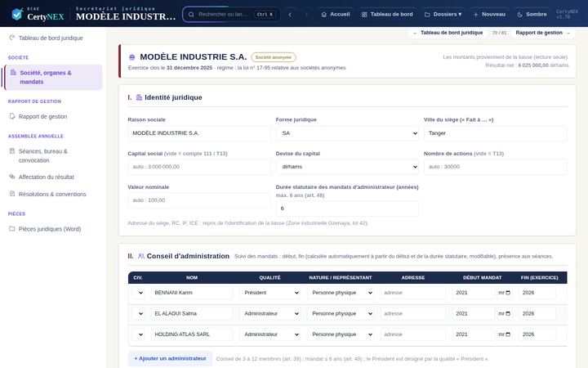This screenshot has width=588, height=368.
Task: Open the civilité dropdown for HOLDING ATLAS SARL
Action: (138, 334)
